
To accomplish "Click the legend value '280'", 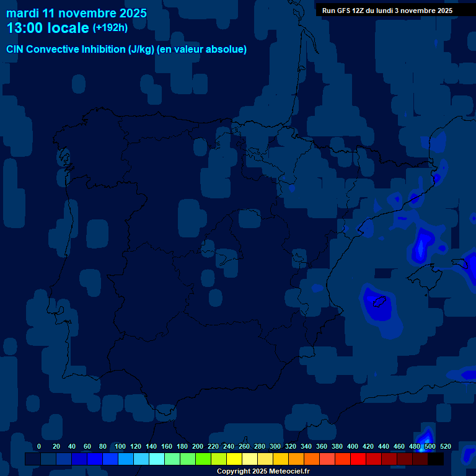I will click(x=260, y=446).
